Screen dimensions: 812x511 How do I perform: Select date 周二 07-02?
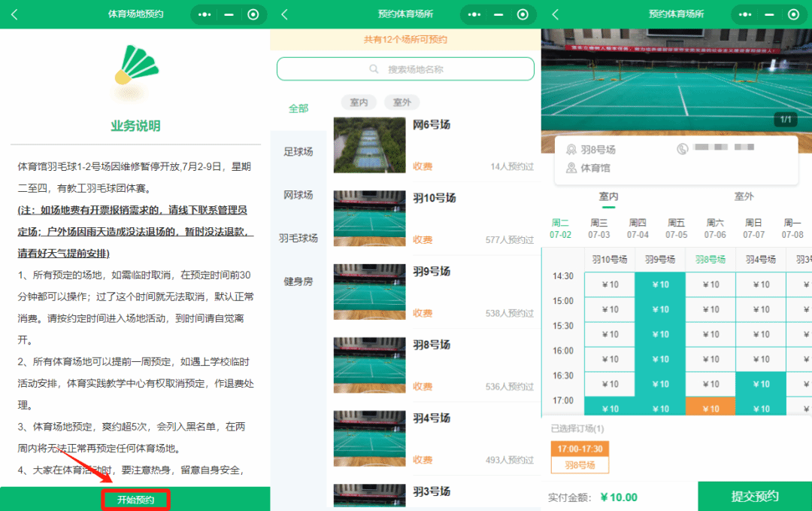560,229
